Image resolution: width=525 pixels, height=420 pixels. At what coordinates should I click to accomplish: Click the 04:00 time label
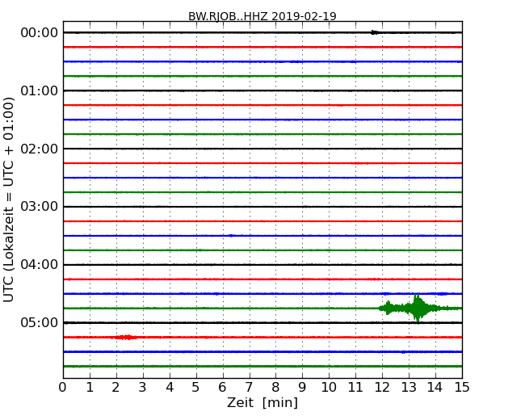click(40, 265)
